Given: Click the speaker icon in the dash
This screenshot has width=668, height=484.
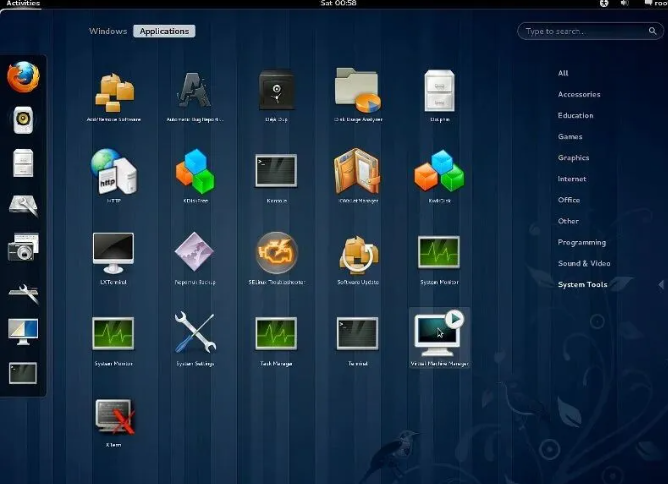Looking at the screenshot, I should (x=22, y=121).
